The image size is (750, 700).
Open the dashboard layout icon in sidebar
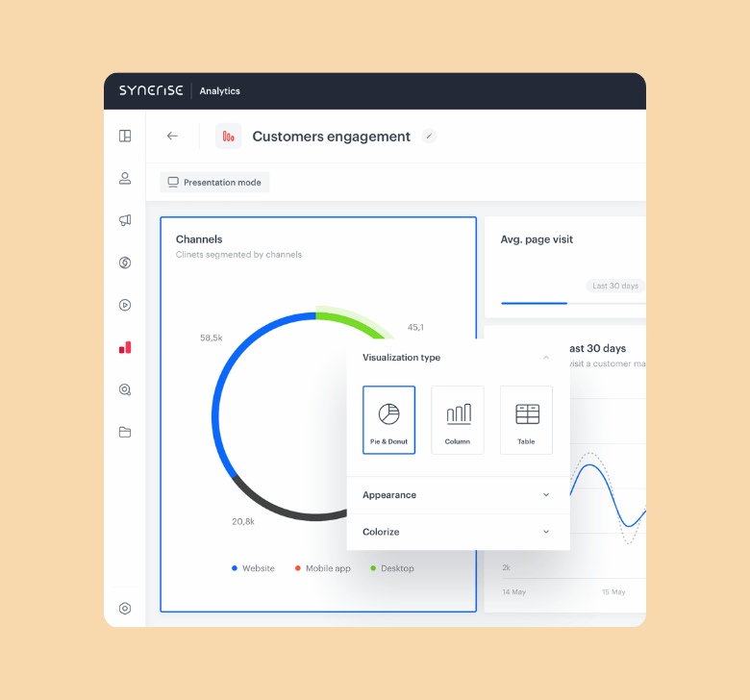click(x=125, y=136)
